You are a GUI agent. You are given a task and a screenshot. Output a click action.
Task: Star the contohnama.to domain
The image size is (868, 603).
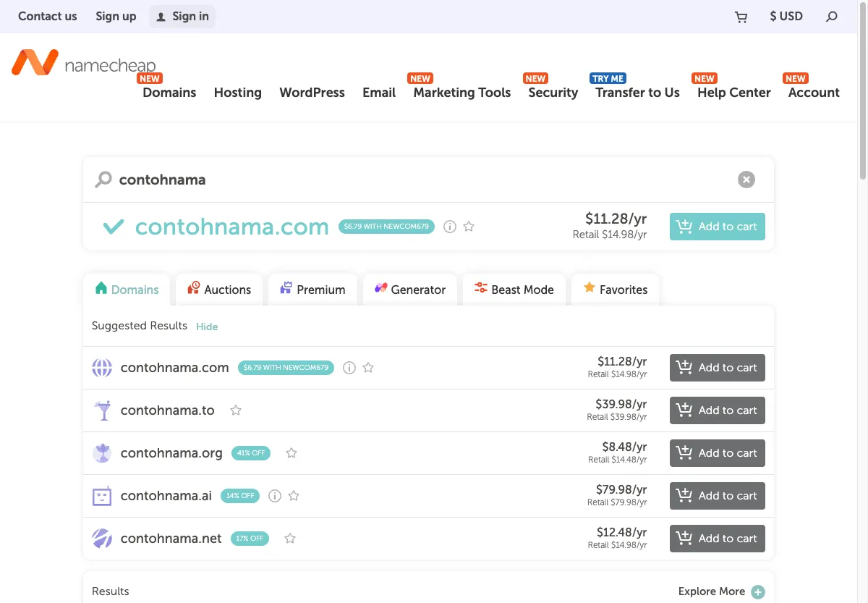click(x=235, y=410)
